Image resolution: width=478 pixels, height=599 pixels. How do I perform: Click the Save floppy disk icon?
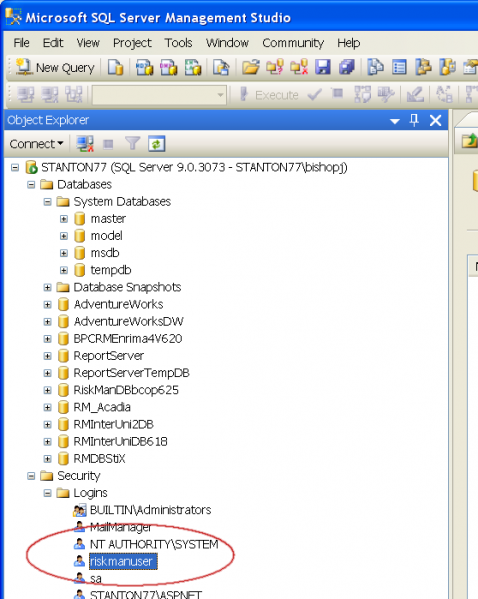(323, 68)
